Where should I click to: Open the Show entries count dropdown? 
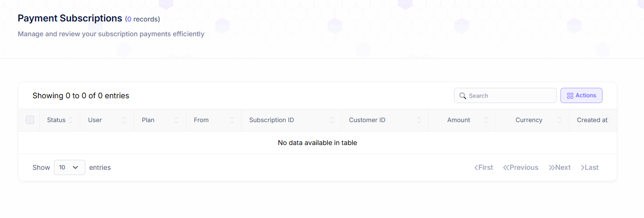tap(70, 167)
